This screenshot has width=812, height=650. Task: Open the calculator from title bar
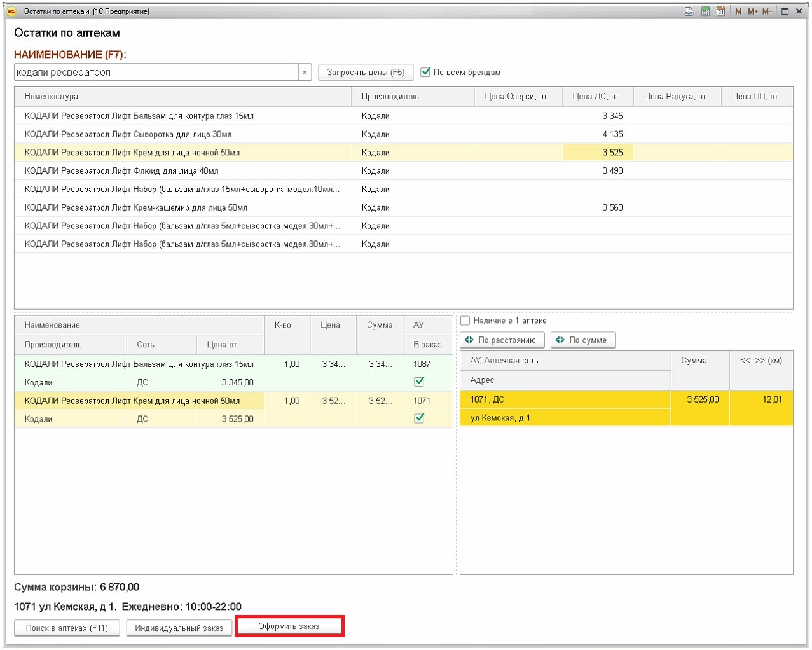(x=705, y=11)
